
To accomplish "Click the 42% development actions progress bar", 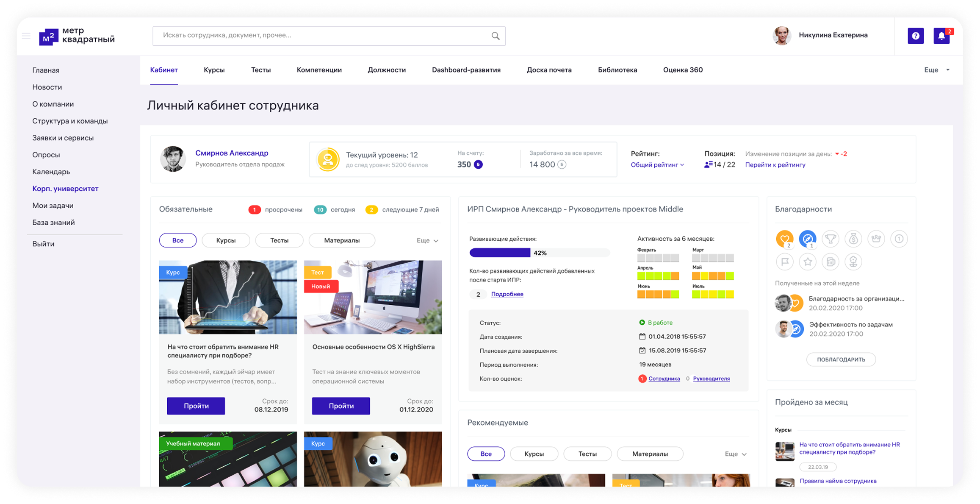I will 539,253.
